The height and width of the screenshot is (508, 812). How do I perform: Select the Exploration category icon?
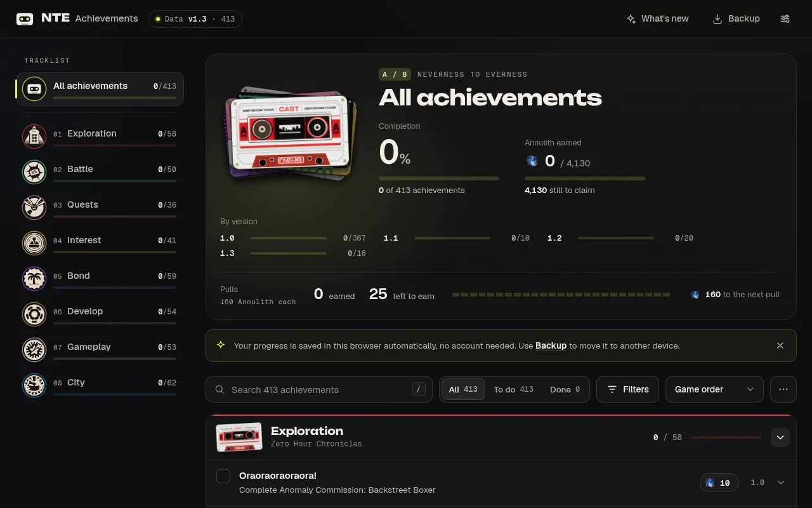34,137
